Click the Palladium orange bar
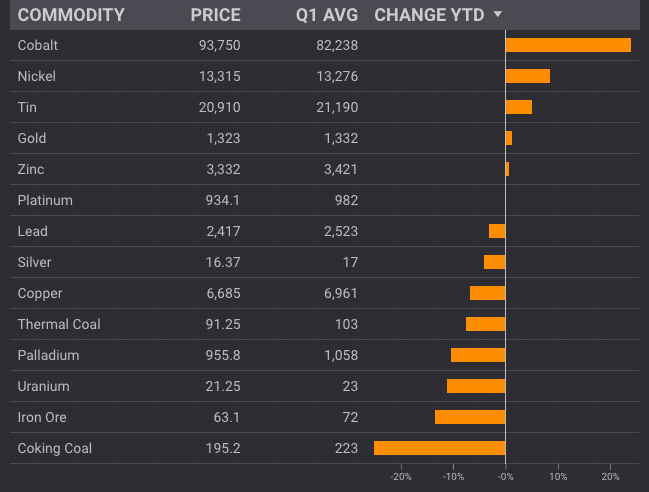The width and height of the screenshot is (649, 492). [x=478, y=355]
